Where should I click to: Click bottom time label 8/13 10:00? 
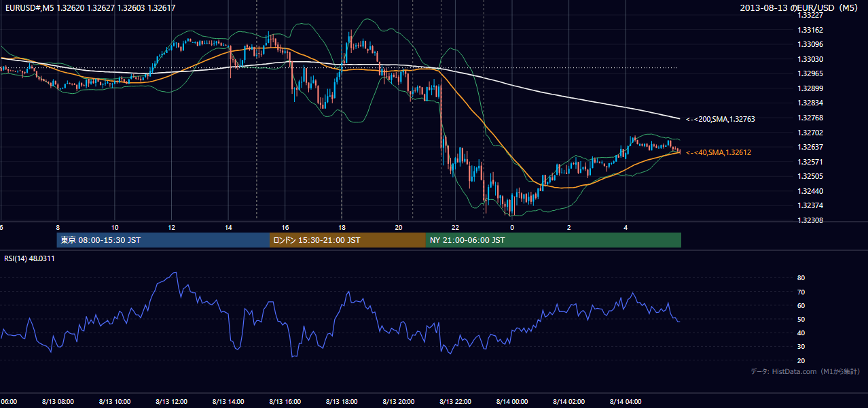115,402
